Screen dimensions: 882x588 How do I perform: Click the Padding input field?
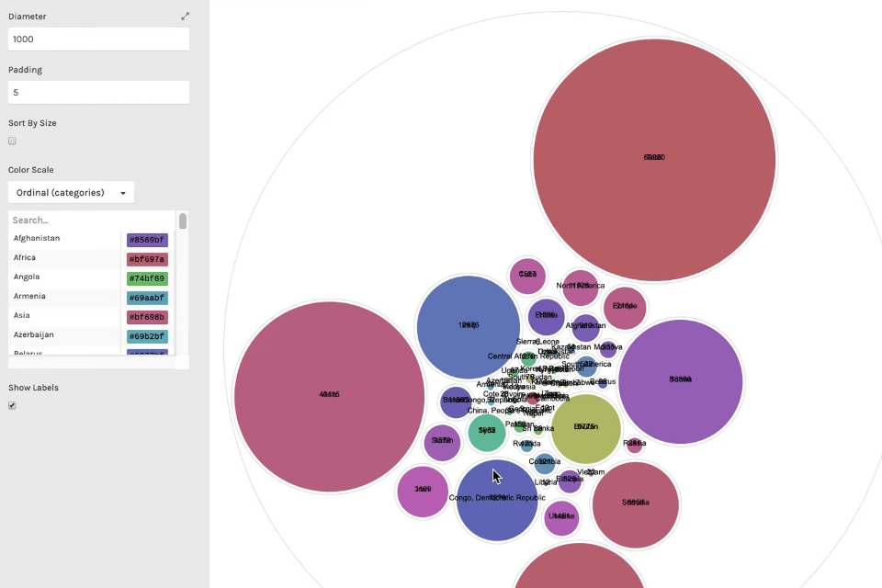click(x=98, y=92)
